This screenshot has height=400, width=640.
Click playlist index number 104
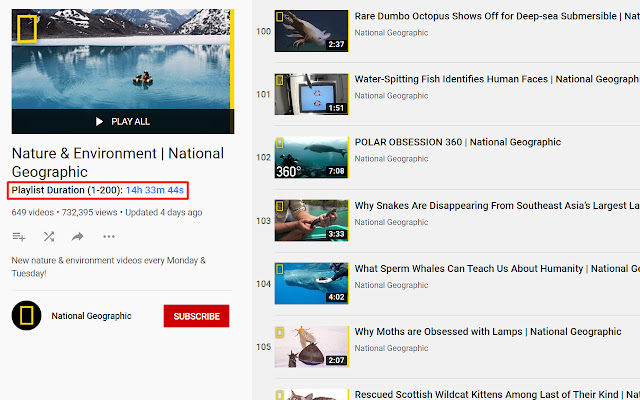263,284
